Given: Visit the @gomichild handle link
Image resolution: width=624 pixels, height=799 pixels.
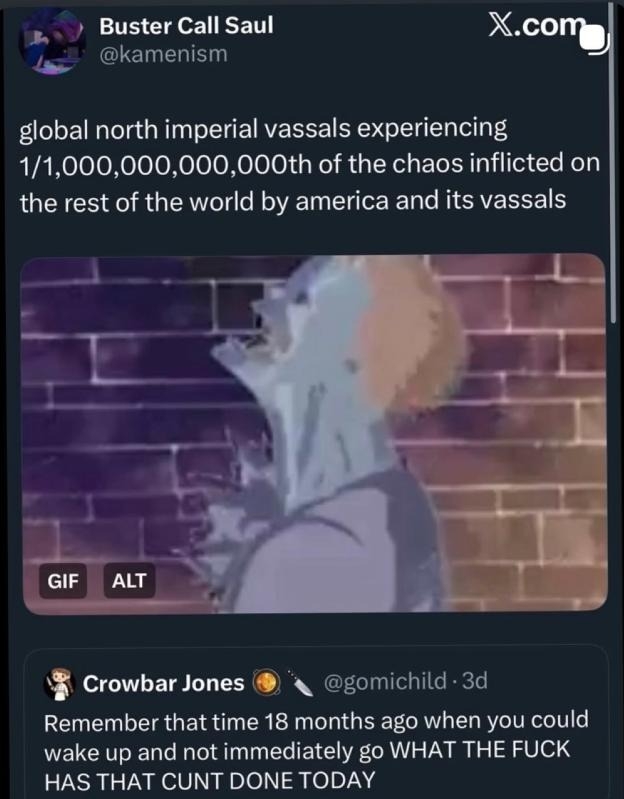Looking at the screenshot, I should coord(385,681).
